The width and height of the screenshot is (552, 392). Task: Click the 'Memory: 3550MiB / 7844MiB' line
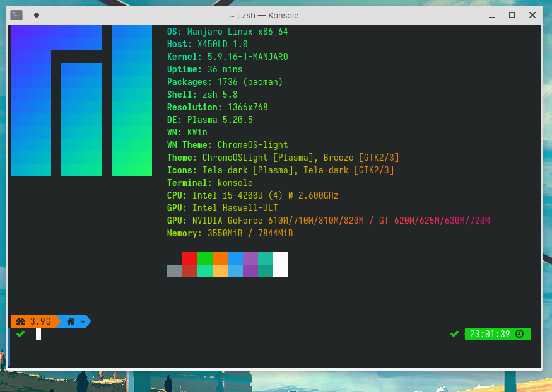coord(230,233)
